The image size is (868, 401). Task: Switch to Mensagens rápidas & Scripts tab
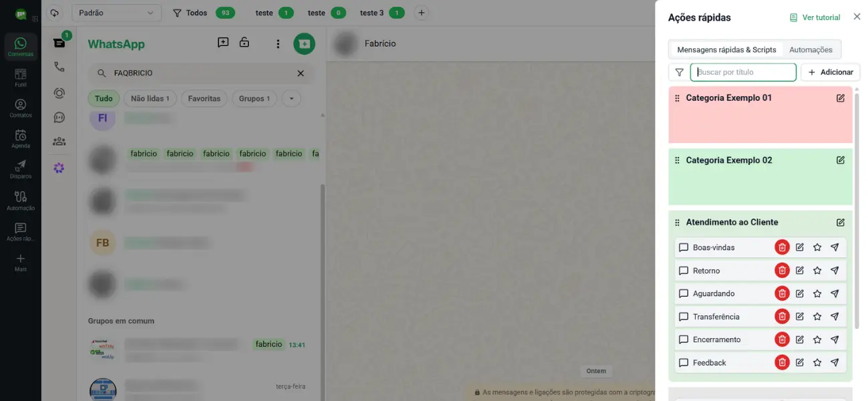tap(726, 49)
